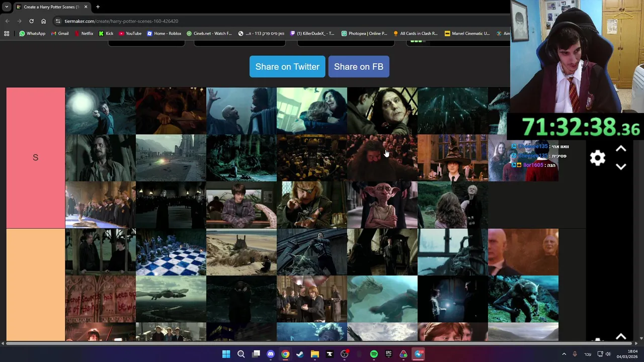644x362 pixels.
Task: Open Spotify from the taskbar
Action: coord(374,354)
